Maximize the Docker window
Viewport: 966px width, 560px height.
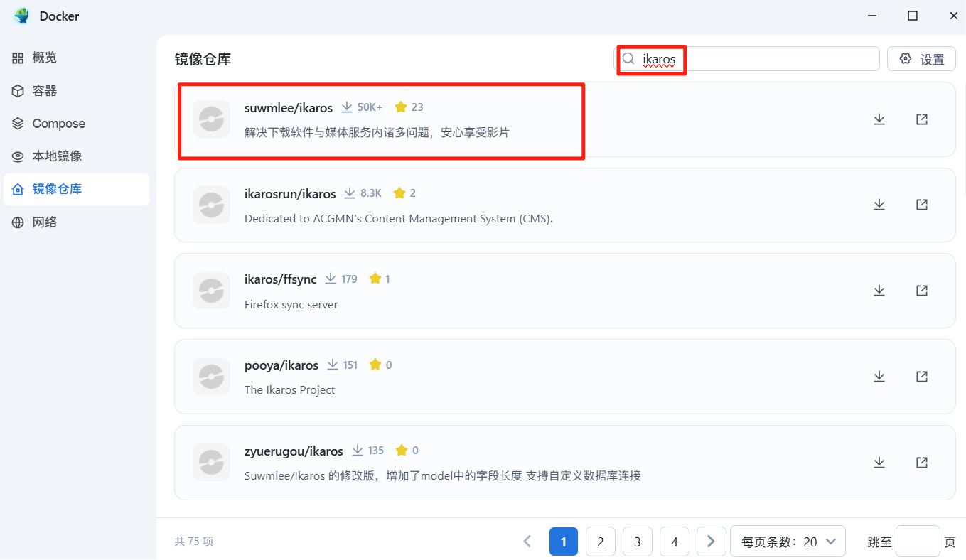[x=913, y=16]
